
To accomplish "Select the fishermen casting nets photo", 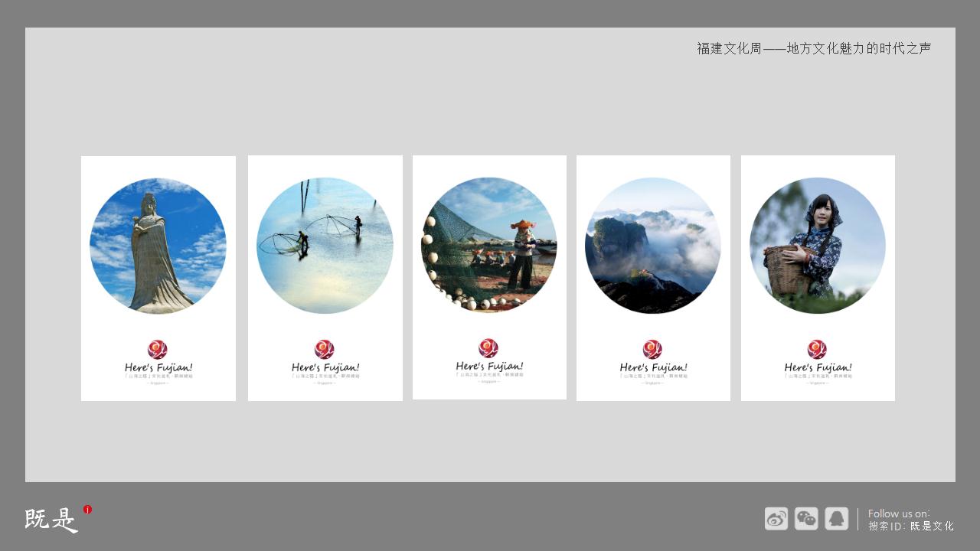I will click(x=325, y=246).
